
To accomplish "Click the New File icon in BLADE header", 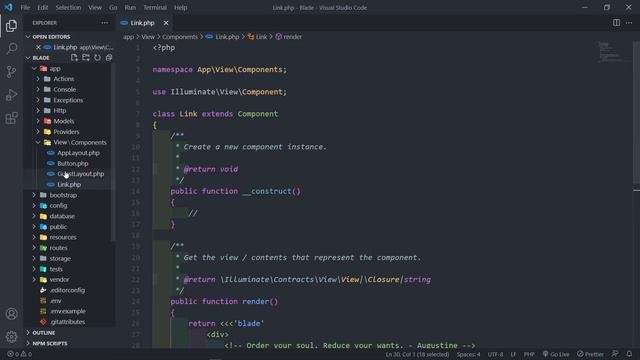I will click(x=74, y=58).
